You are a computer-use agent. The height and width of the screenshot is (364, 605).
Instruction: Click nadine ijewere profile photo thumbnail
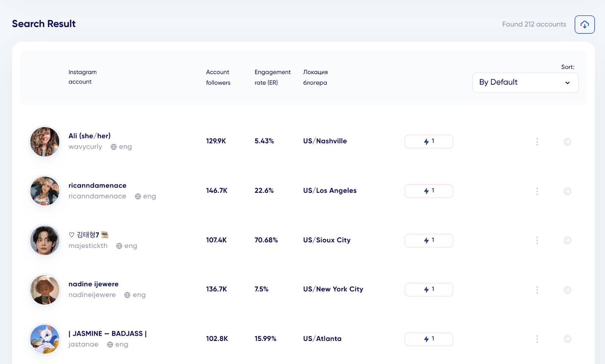tap(45, 290)
